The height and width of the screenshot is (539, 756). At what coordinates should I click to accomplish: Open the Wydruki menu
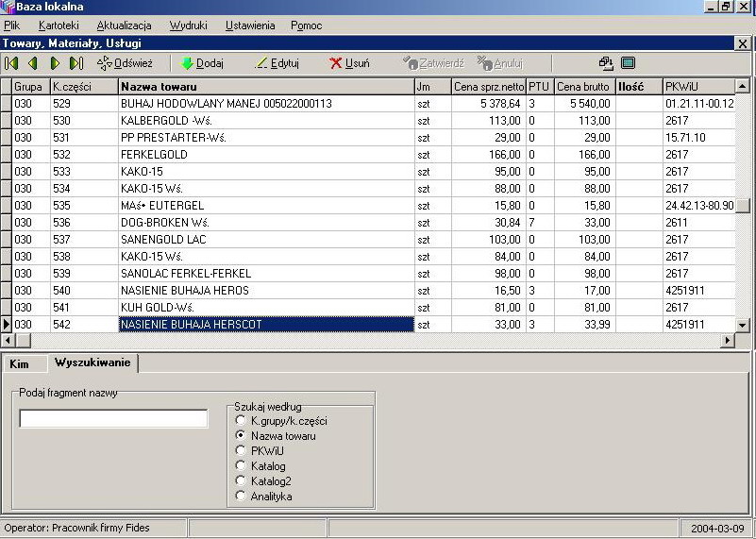pyautogui.click(x=189, y=25)
